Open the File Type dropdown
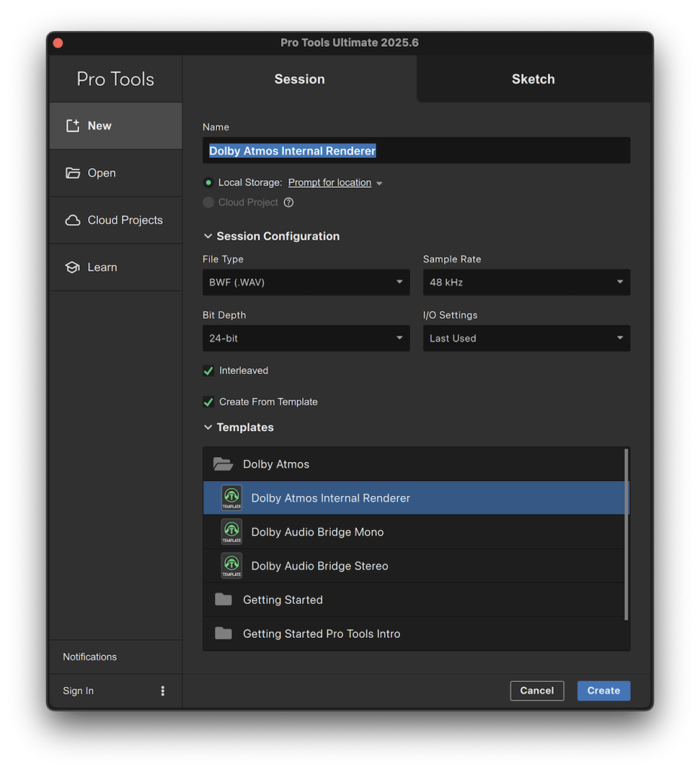The height and width of the screenshot is (772, 700). 306,283
